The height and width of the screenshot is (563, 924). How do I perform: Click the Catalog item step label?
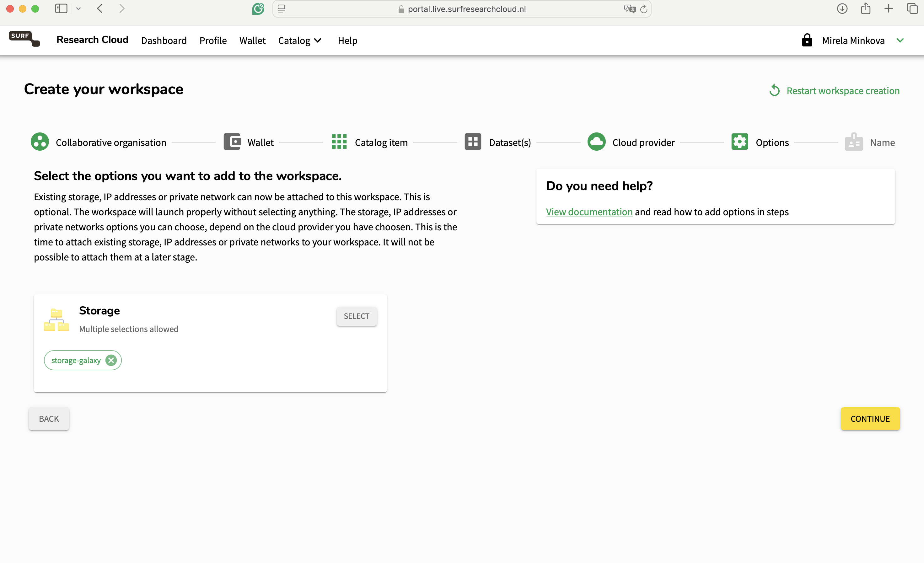pyautogui.click(x=381, y=142)
